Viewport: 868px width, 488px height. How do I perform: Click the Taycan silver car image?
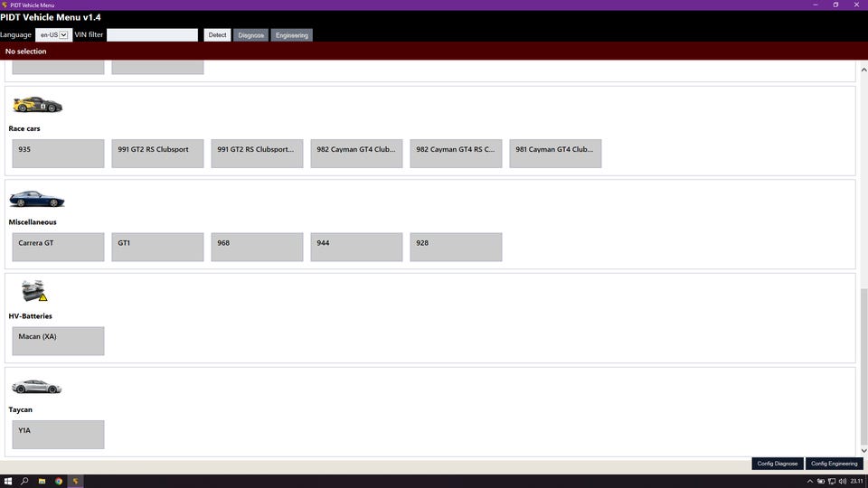pos(36,386)
